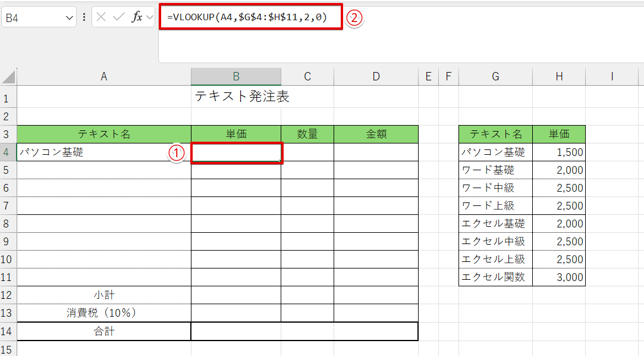This screenshot has height=356, width=644.
Task: Click the エクセル関数 cell in the lookup table
Action: [x=495, y=277]
